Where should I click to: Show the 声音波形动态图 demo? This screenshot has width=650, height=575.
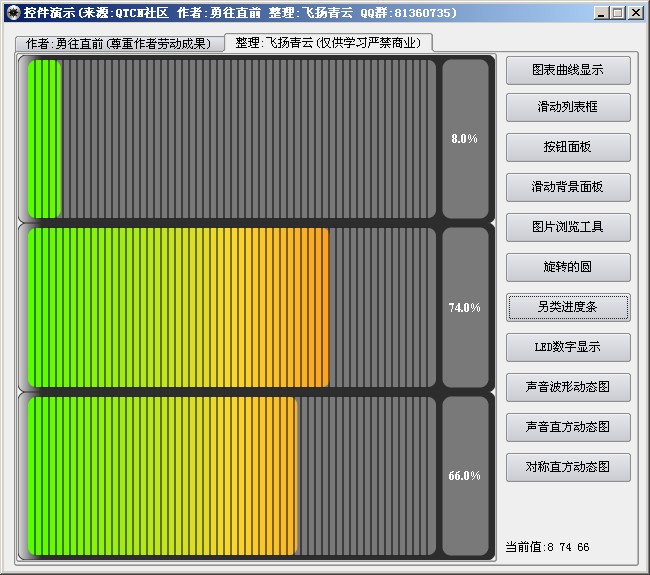(x=568, y=387)
